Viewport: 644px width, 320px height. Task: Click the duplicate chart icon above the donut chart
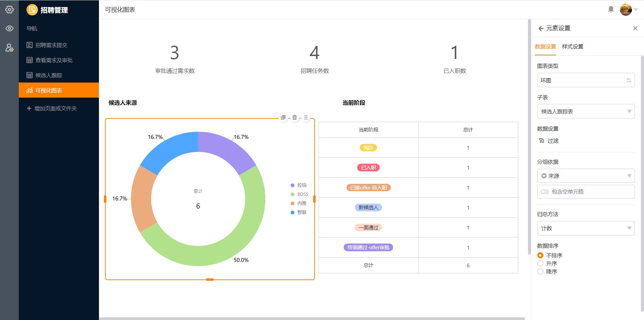283,117
